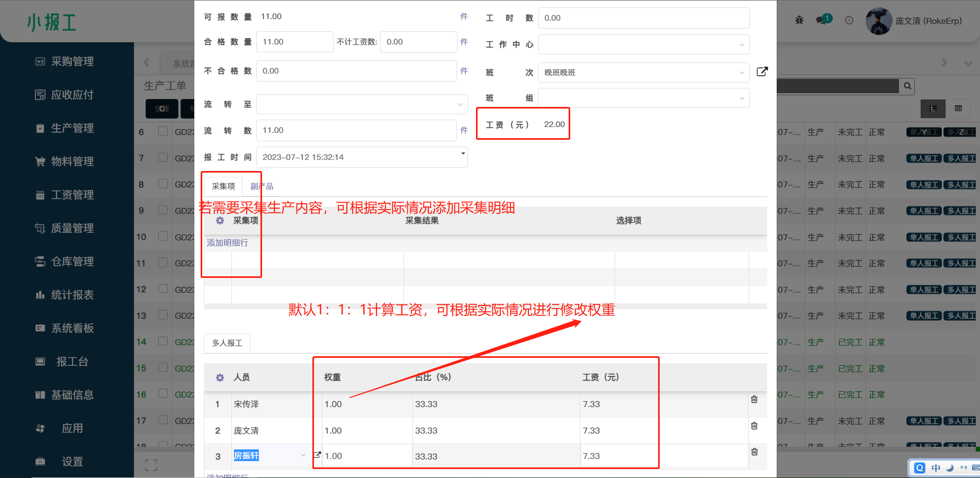
Task: Click into the 不合格数 input field
Action: (x=356, y=71)
